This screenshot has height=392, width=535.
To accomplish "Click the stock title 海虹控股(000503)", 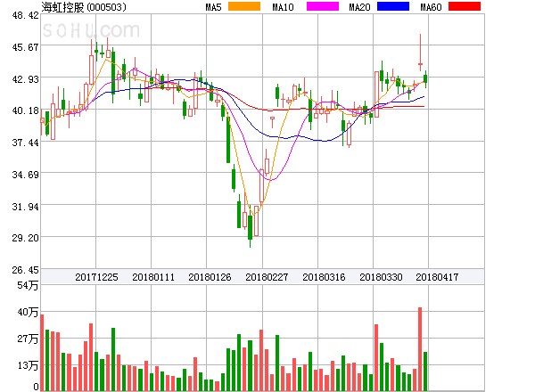I will (x=84, y=7).
